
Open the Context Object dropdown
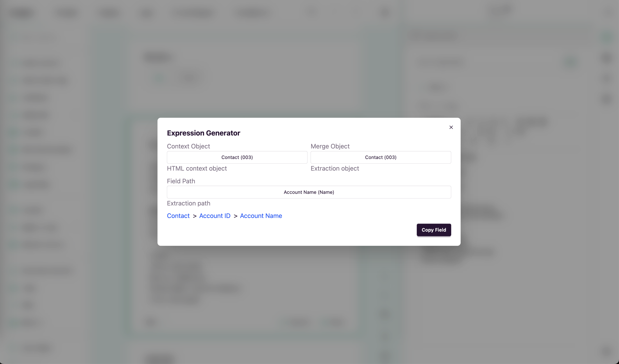point(237,157)
